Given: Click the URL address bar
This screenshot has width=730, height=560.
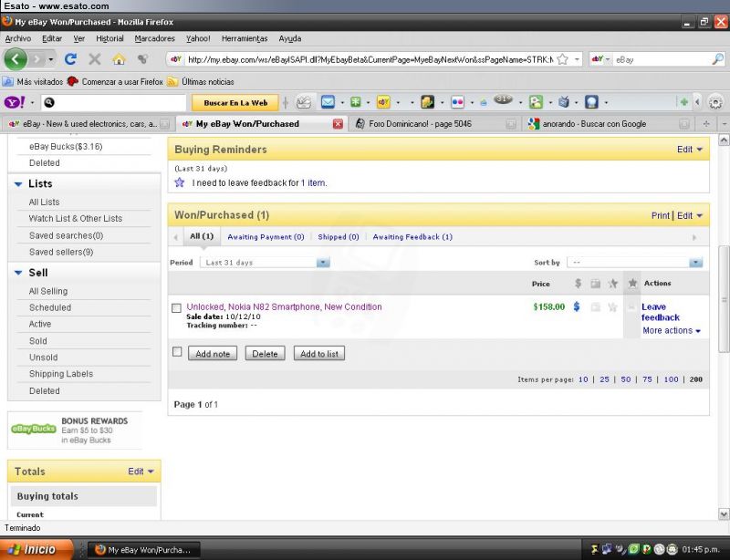Looking at the screenshot, I should pyautogui.click(x=370, y=59).
